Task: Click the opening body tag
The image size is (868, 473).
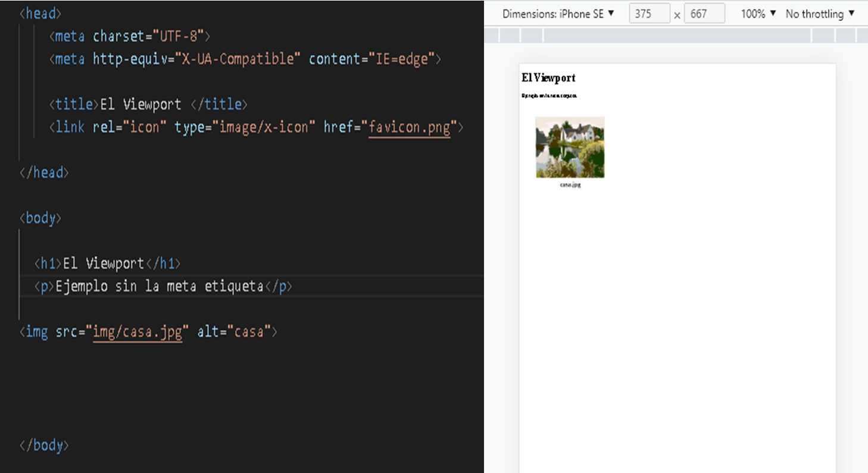Action: point(40,218)
